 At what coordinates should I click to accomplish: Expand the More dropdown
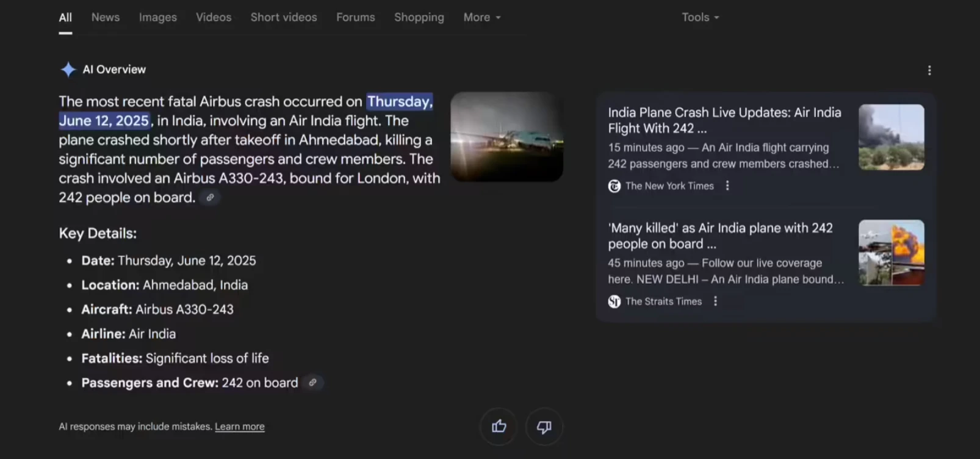click(x=482, y=17)
